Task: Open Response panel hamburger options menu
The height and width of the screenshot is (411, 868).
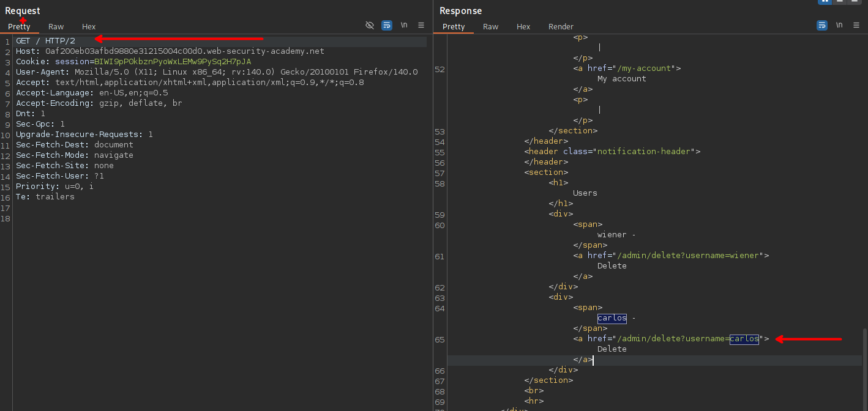Action: coord(856,25)
